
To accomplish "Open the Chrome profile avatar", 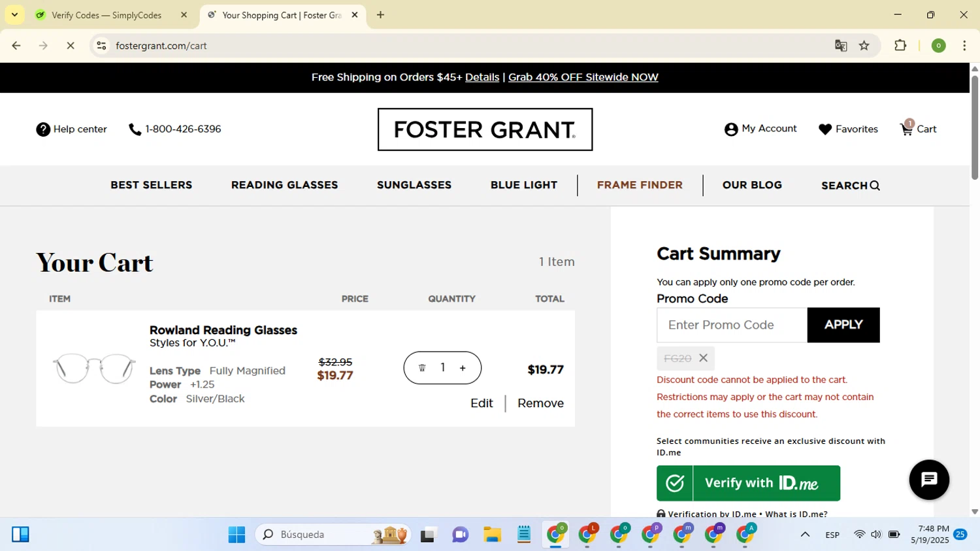I will (938, 46).
